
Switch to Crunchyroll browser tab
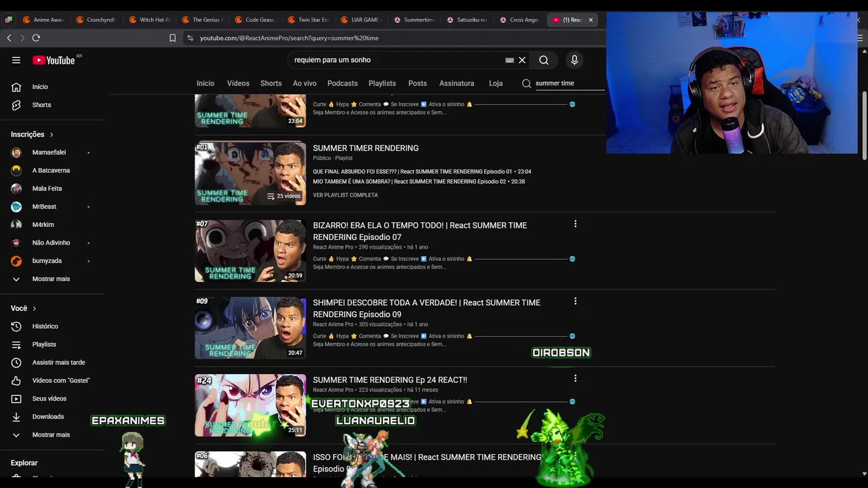point(96,20)
